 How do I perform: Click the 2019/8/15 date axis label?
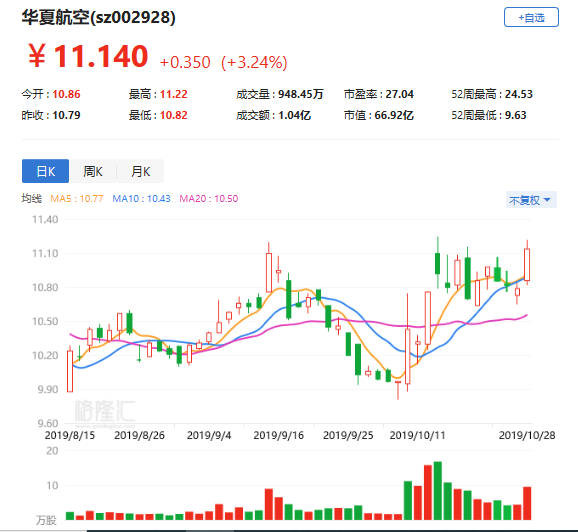tap(70, 435)
